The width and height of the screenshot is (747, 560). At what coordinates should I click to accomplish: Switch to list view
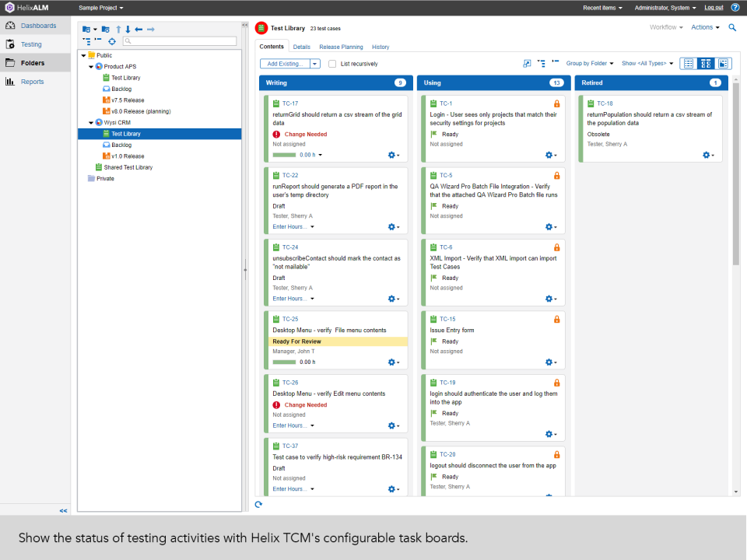pyautogui.click(x=689, y=63)
